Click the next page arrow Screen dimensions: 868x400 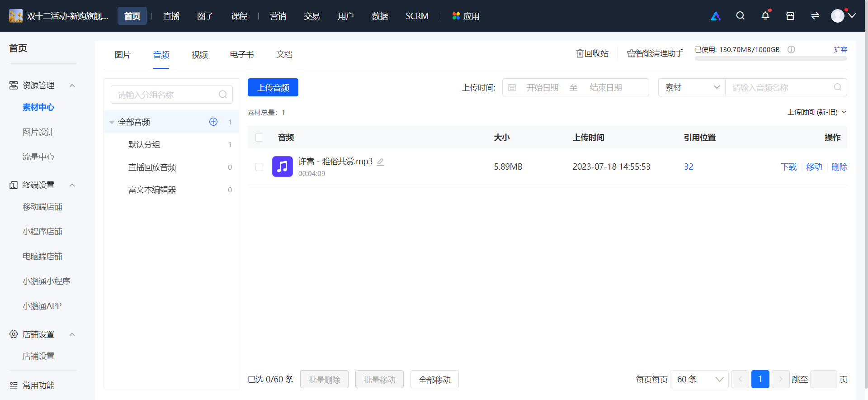(x=781, y=379)
